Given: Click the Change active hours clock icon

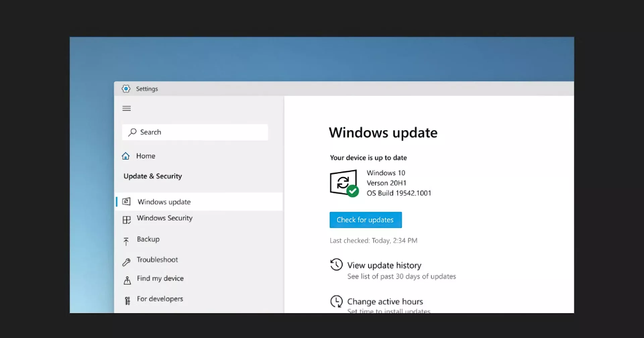Looking at the screenshot, I should [x=336, y=301].
